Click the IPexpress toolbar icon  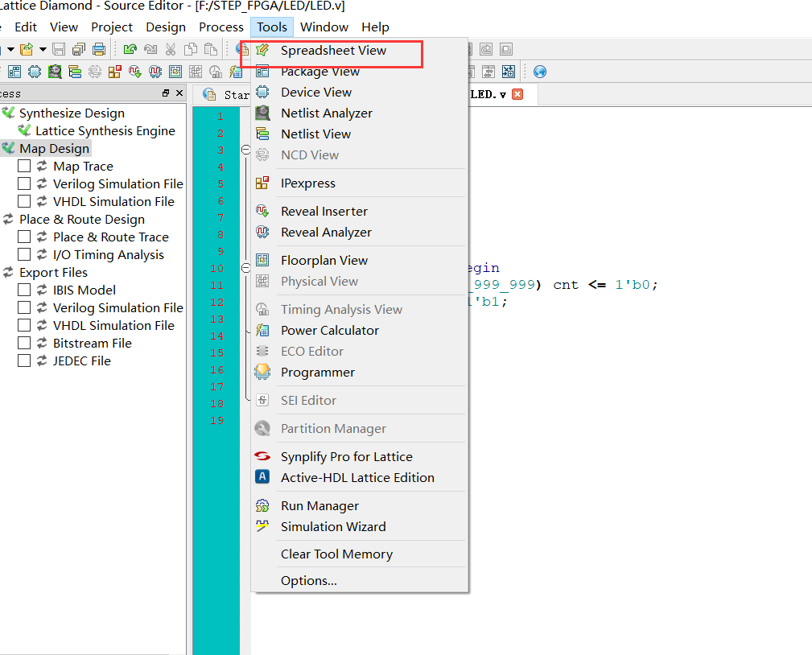(115, 72)
